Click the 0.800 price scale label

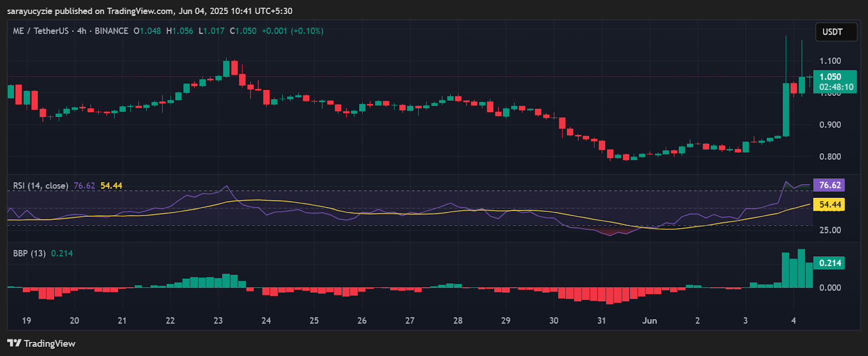coord(830,157)
